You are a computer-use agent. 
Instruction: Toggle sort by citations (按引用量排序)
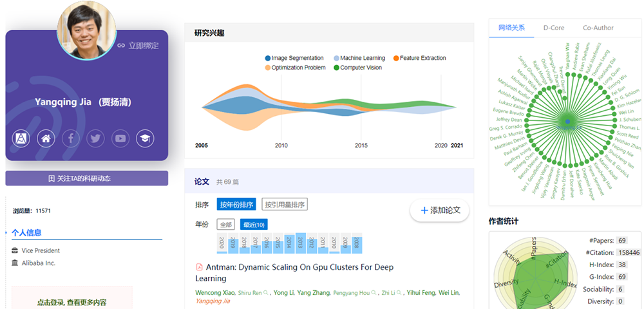pos(285,205)
